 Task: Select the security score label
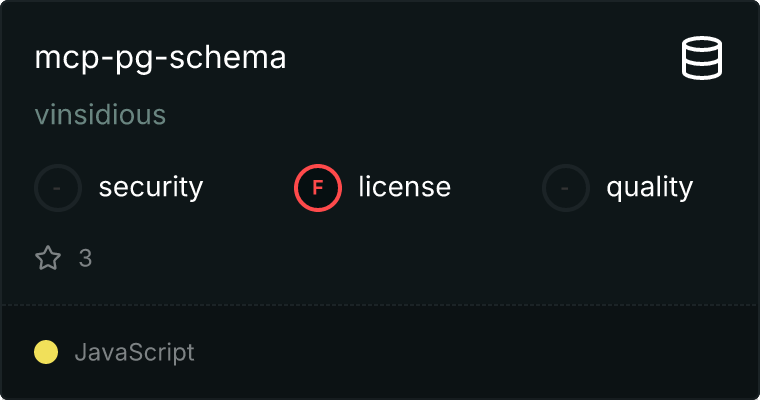point(151,187)
